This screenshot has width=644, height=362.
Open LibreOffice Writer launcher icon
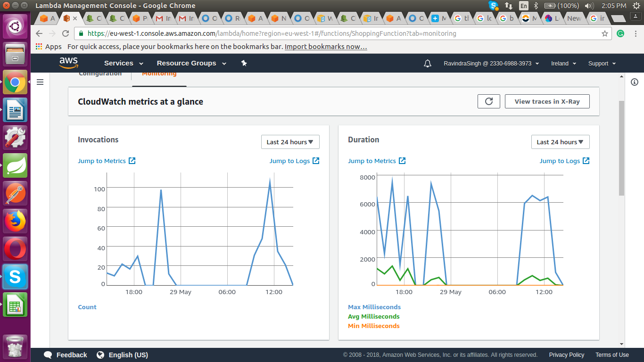(15, 110)
